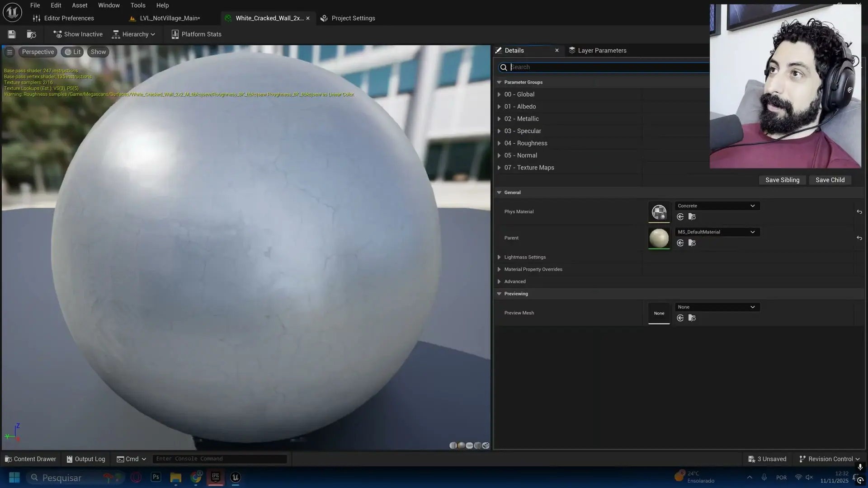Image resolution: width=868 pixels, height=488 pixels.
Task: Toggle Show Inactive parameters
Action: [x=78, y=34]
